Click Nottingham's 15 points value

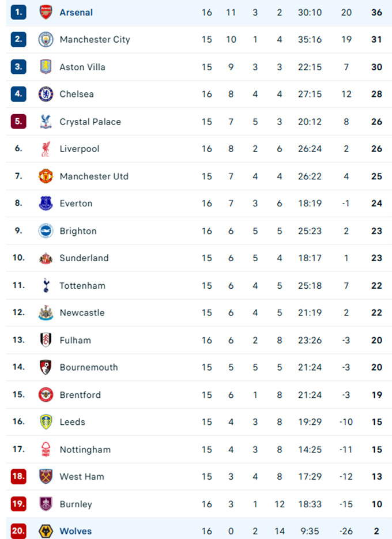click(376, 450)
